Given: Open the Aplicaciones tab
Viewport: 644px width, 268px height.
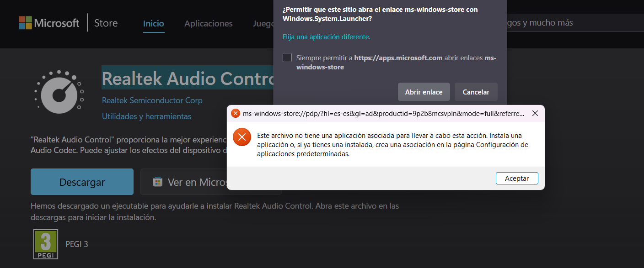Looking at the screenshot, I should [208, 24].
